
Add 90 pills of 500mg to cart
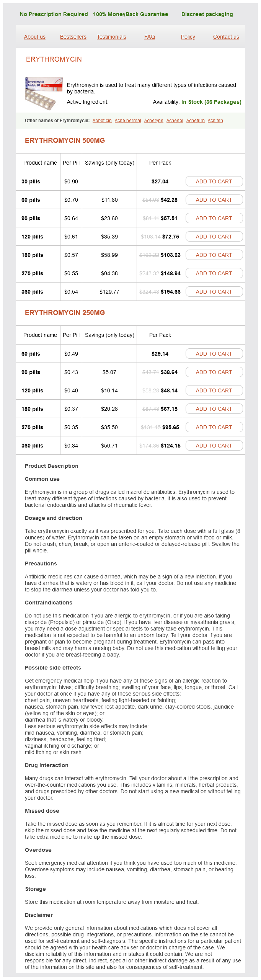214,218
